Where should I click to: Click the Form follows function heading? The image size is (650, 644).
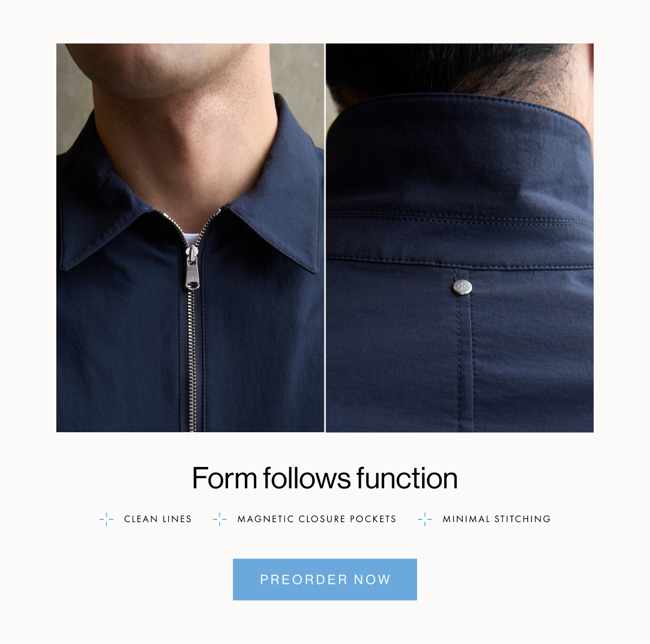click(325, 478)
